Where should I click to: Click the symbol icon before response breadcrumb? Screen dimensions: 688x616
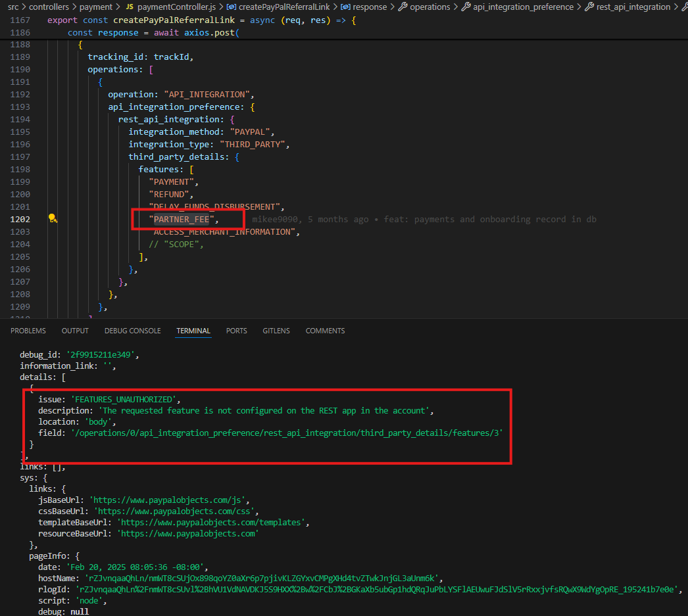(345, 7)
